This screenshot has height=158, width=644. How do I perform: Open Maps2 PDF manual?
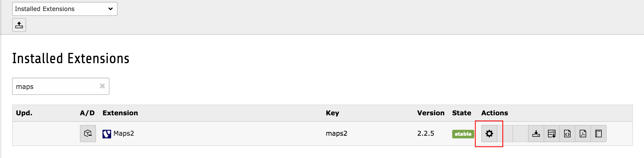583,134
